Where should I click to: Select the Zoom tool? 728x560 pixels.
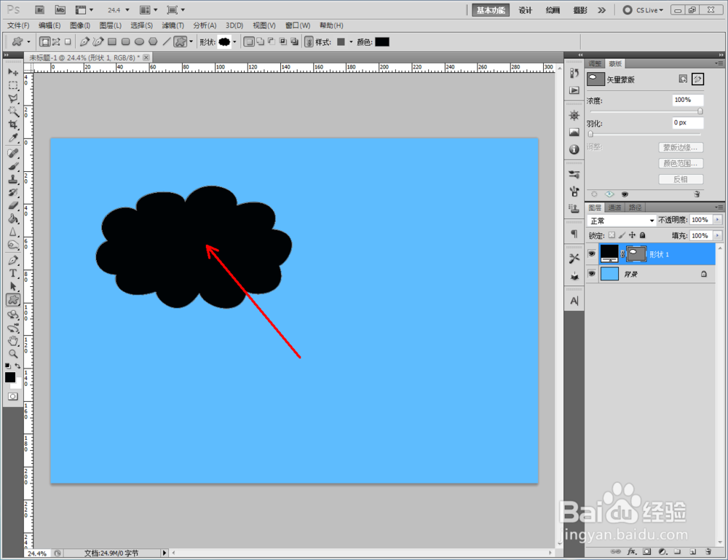point(13,355)
